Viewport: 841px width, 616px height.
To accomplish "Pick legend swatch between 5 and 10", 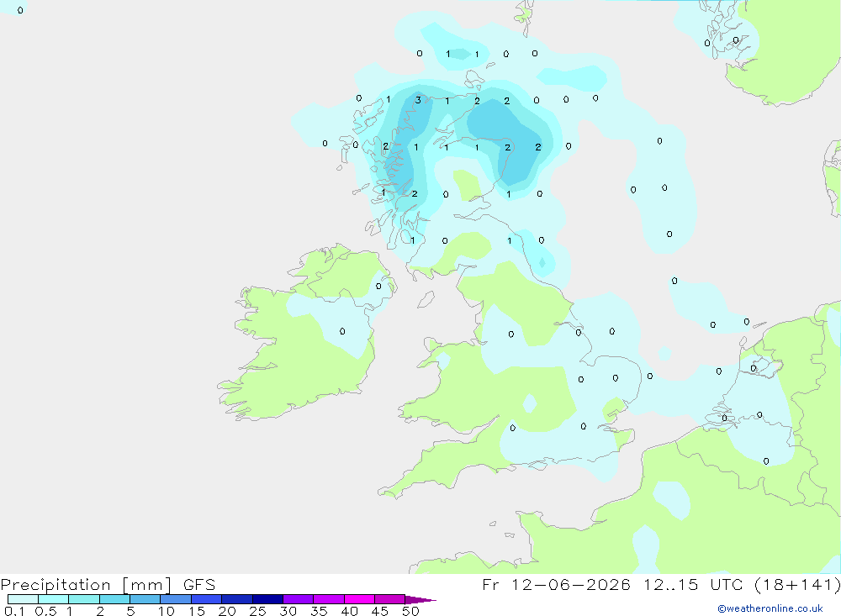I will (x=145, y=599).
